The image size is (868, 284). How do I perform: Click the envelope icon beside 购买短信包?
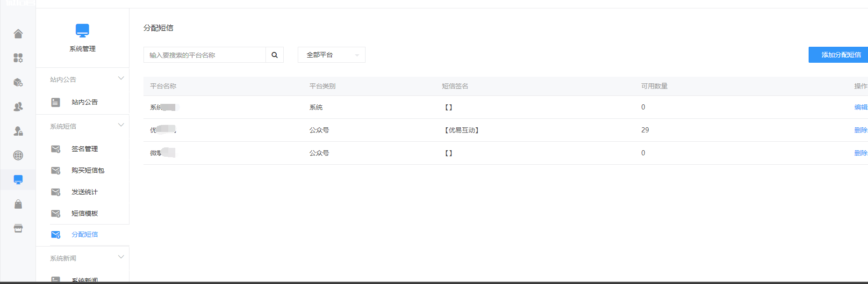(x=56, y=170)
